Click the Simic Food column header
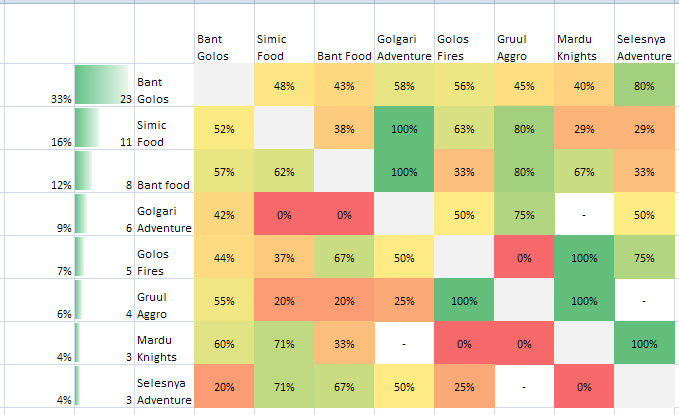679x415 pixels. [x=283, y=46]
